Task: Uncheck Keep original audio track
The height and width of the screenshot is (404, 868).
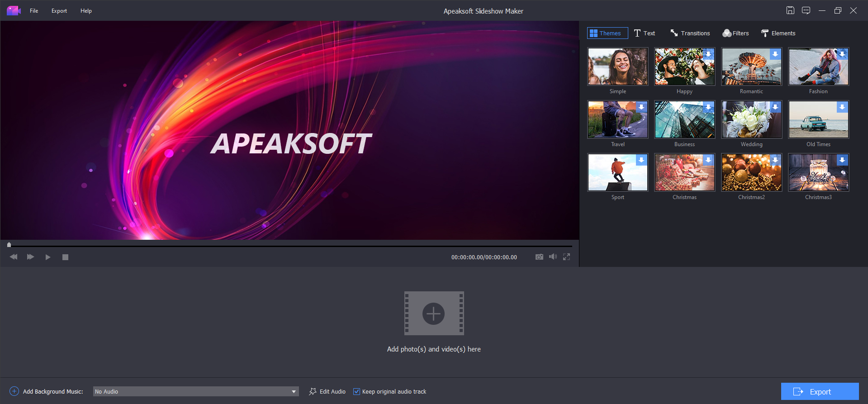Action: tap(356, 391)
